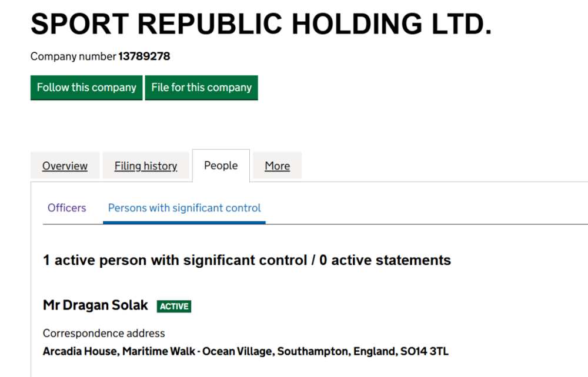Image resolution: width=588 pixels, height=377 pixels.
Task: Switch to the Filing history tab
Action: click(146, 166)
